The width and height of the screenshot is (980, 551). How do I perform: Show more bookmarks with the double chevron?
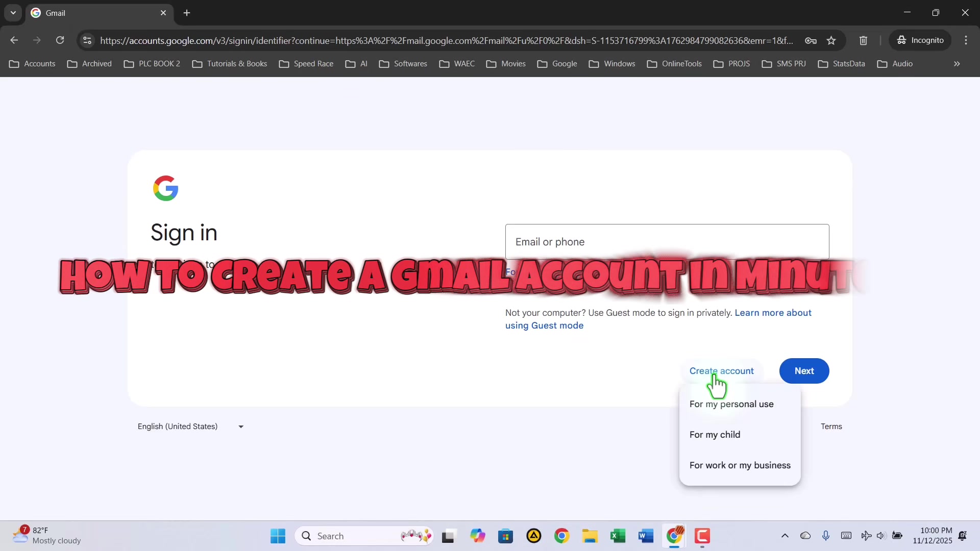957,64
